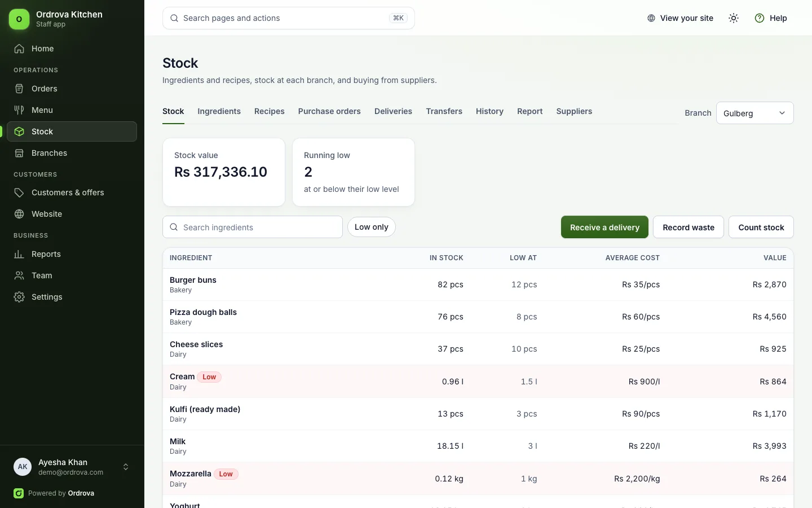Open the History tab
The height and width of the screenshot is (508, 812).
tap(489, 111)
